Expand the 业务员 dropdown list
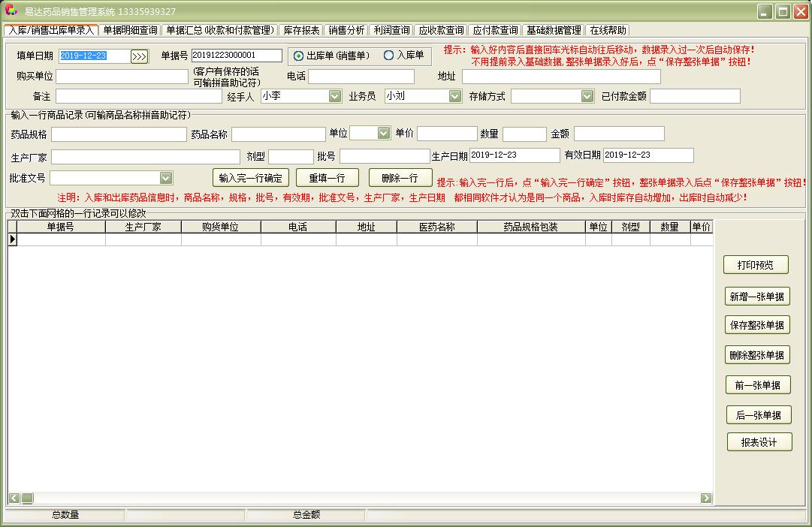 point(454,96)
